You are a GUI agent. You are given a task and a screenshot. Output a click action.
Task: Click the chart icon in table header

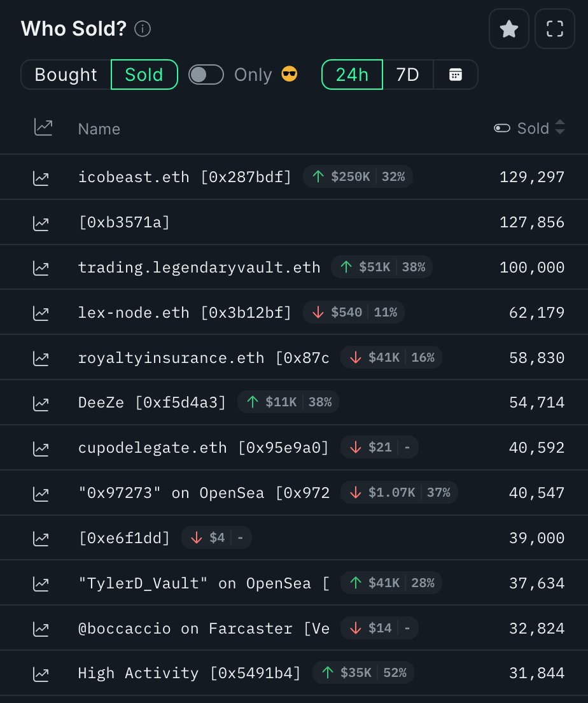point(43,128)
